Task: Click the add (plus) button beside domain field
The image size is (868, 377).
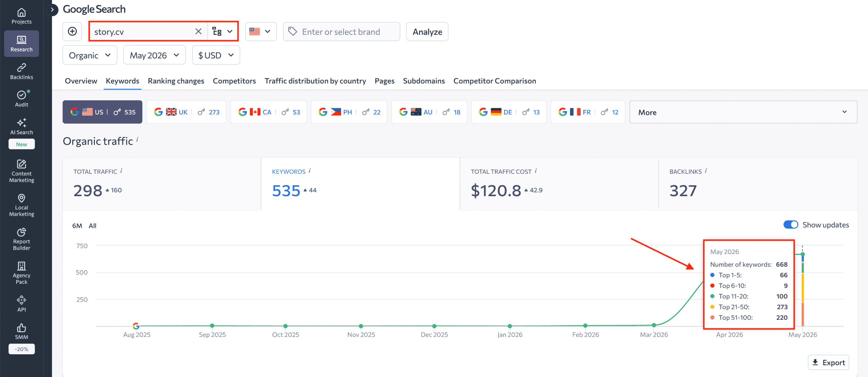Action: pyautogui.click(x=72, y=32)
